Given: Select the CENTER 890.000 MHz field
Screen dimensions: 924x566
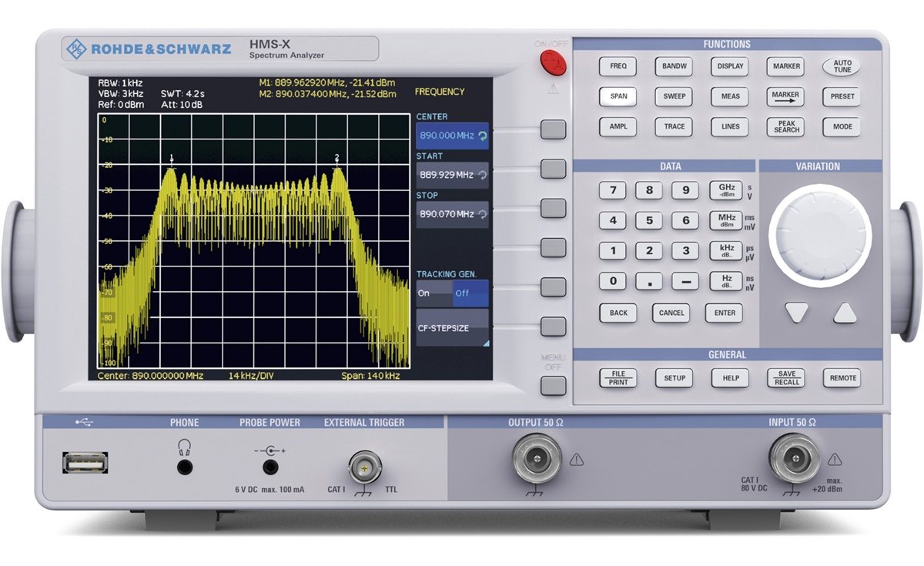Looking at the screenshot, I should click(452, 135).
